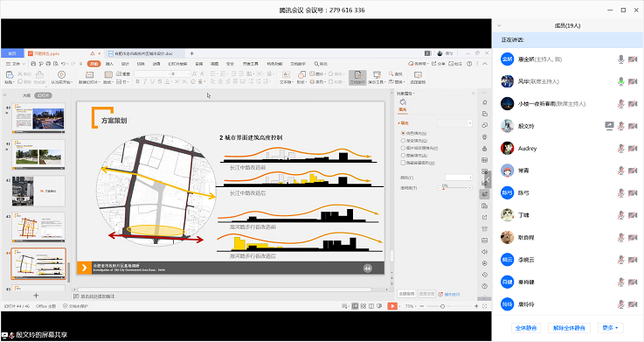Screen dimensions: 644x342
Task: Switch to the 插入 ribbon tab
Action: tap(109, 64)
